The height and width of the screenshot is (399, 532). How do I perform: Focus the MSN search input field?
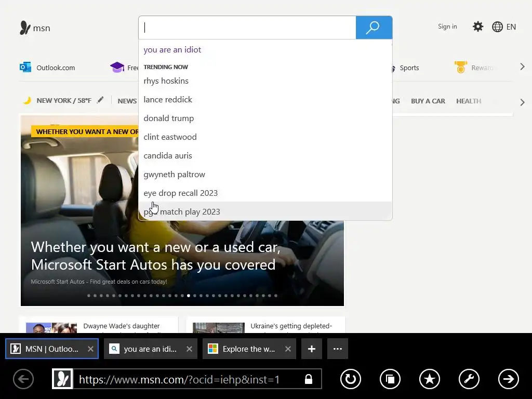click(x=247, y=28)
